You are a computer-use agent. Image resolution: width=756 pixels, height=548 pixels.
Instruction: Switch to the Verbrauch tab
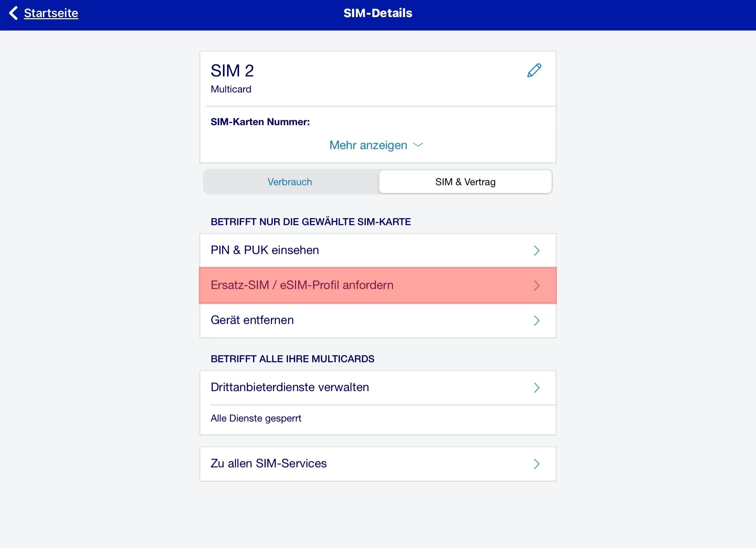(x=290, y=182)
